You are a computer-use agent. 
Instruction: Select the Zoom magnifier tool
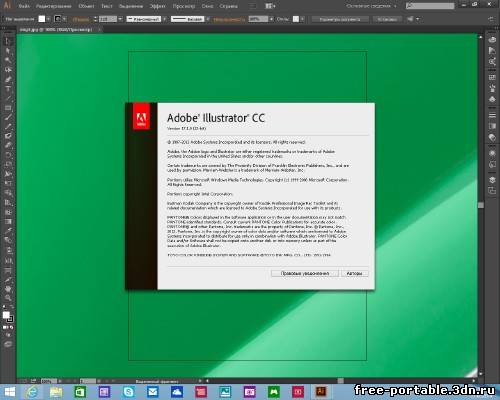coord(8,298)
